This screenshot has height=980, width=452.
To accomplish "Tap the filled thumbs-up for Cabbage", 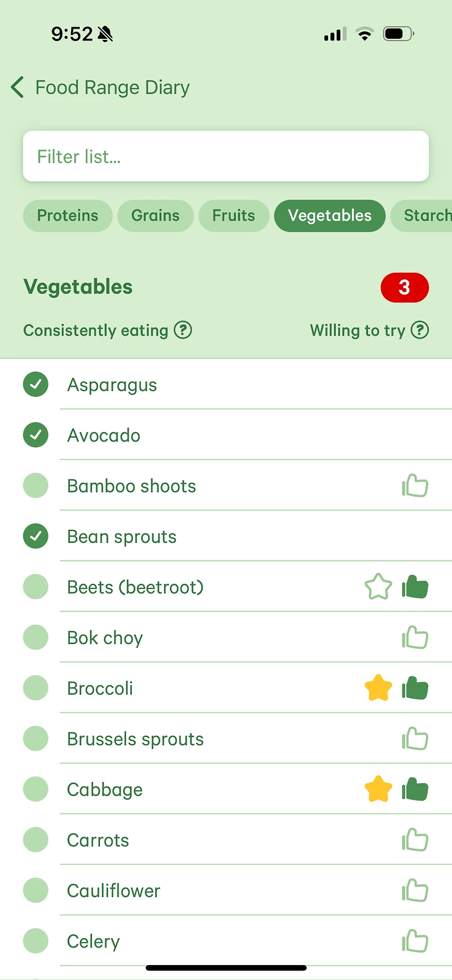I will pyautogui.click(x=415, y=789).
